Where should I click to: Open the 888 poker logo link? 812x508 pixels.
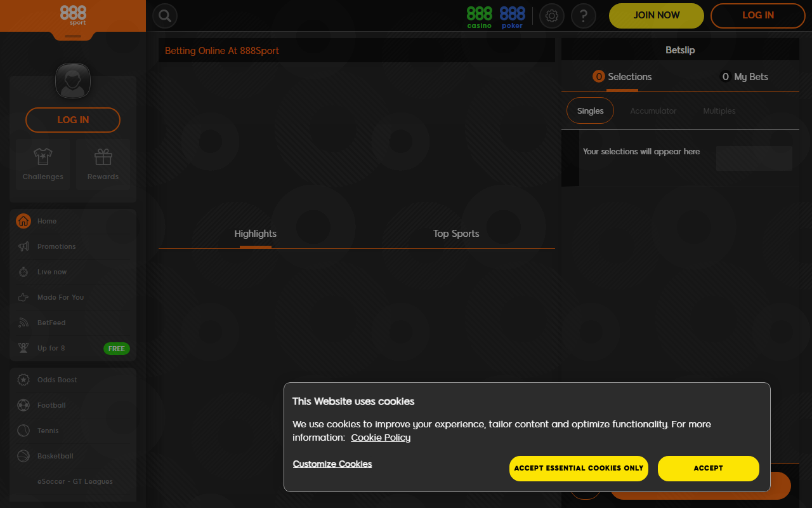[x=513, y=17]
